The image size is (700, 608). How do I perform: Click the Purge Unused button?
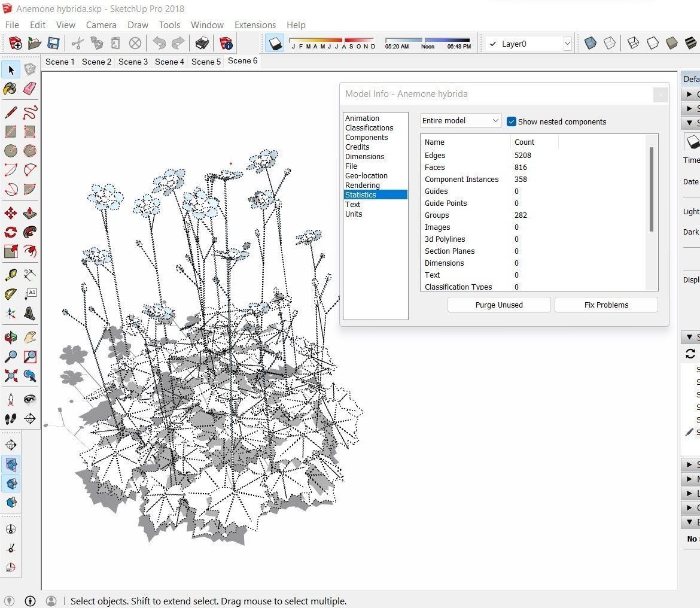(x=498, y=305)
